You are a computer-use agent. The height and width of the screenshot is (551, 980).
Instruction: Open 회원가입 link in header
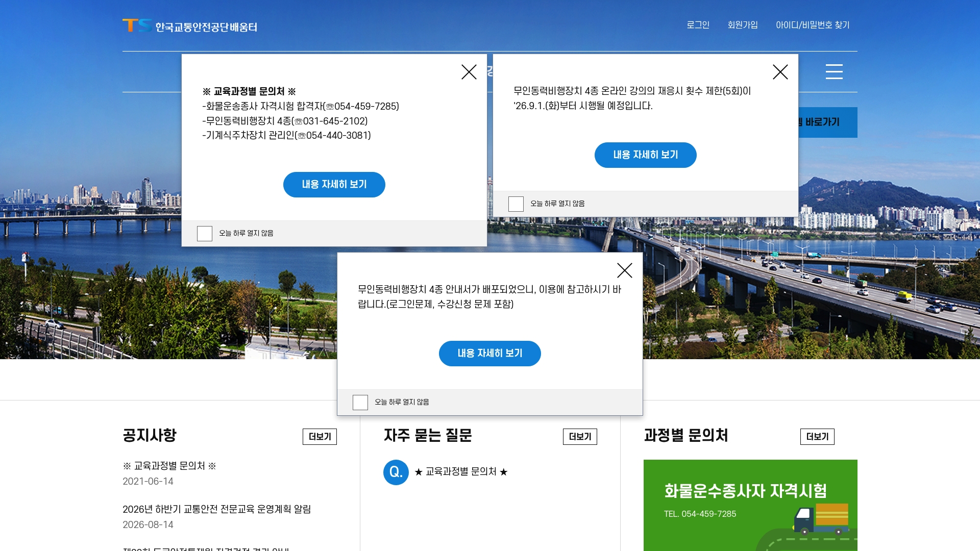[x=743, y=25]
